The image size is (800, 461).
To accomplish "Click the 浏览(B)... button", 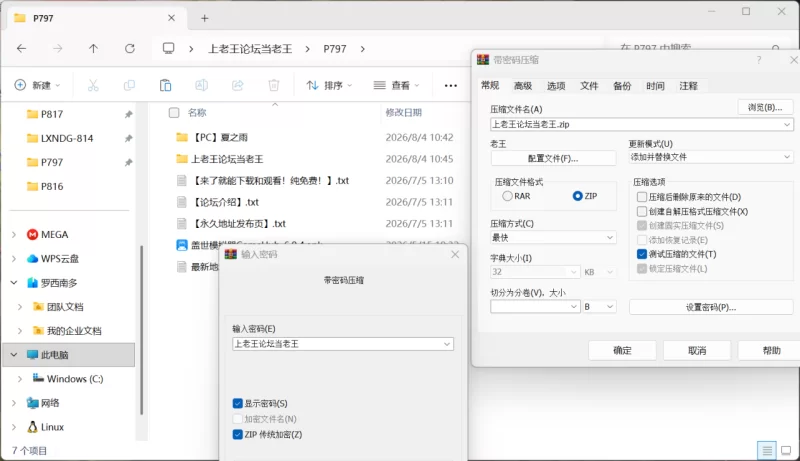I will 765,107.
